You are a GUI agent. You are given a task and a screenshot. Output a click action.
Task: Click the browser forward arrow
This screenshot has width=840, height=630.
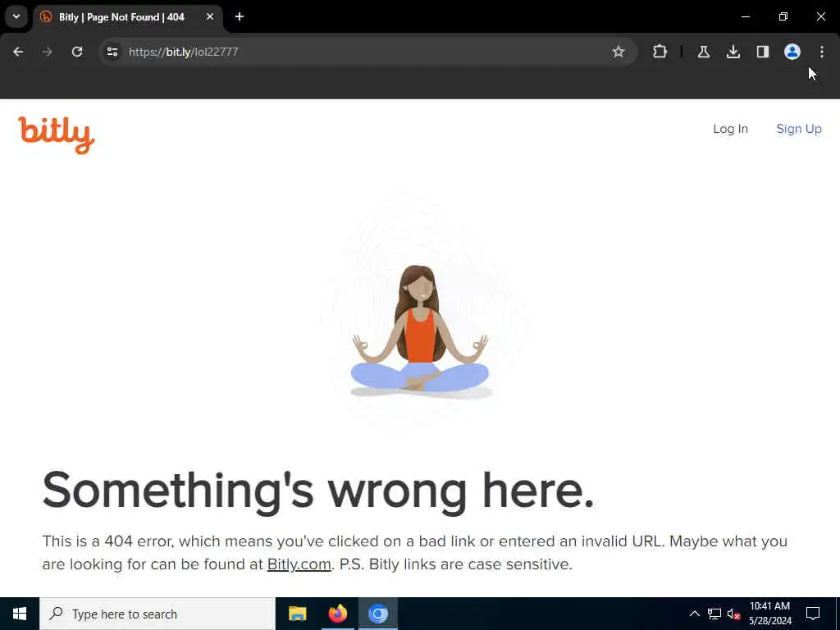coord(48,52)
